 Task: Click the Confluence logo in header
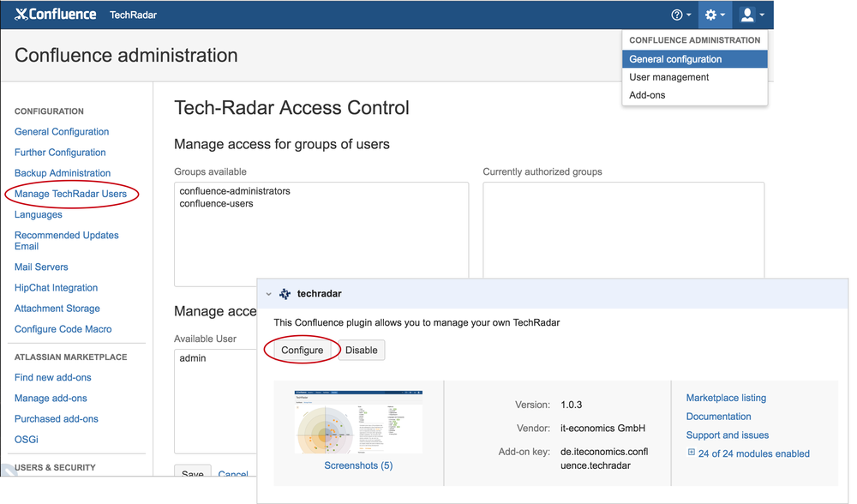tap(55, 15)
